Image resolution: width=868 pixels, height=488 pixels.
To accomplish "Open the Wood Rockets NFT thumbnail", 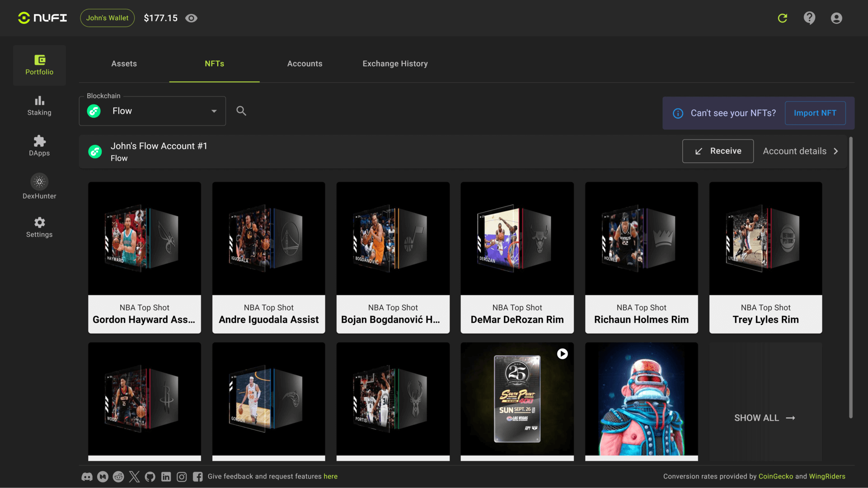I will [x=145, y=399].
